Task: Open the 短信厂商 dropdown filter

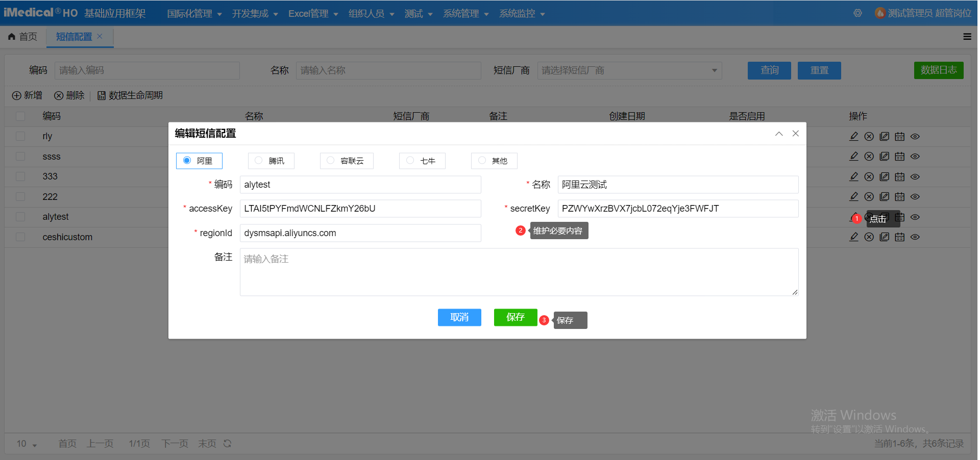Action: tap(629, 70)
